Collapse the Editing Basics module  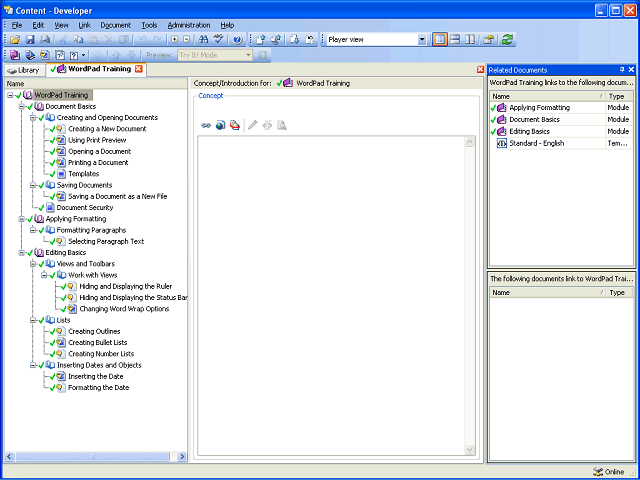pos(22,253)
